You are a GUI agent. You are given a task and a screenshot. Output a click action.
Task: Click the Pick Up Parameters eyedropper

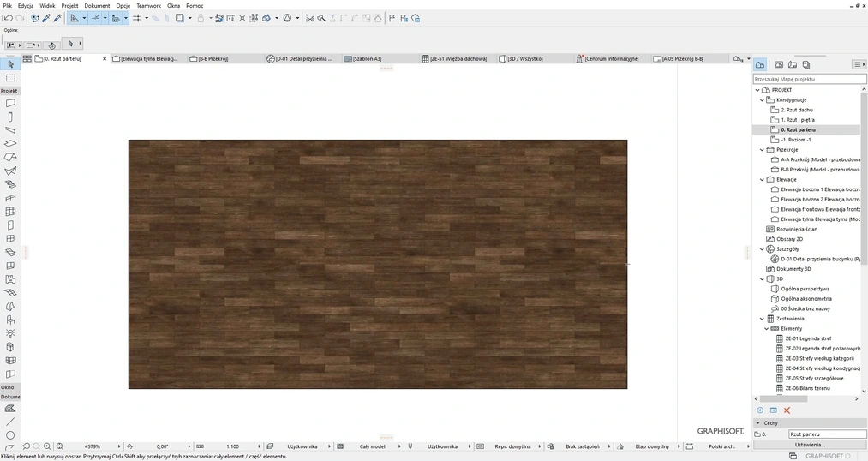pyautogui.click(x=46, y=18)
